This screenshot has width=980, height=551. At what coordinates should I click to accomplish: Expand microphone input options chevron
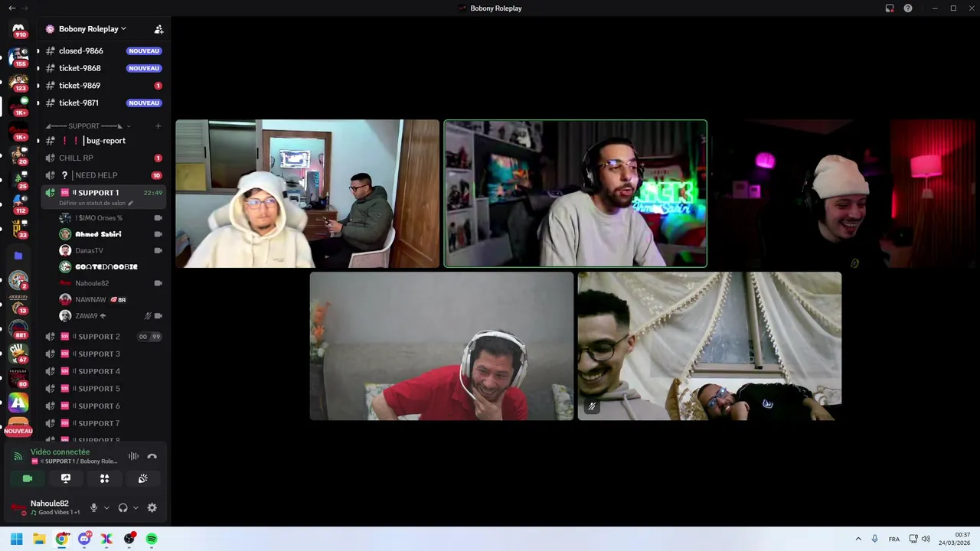pyautogui.click(x=106, y=507)
